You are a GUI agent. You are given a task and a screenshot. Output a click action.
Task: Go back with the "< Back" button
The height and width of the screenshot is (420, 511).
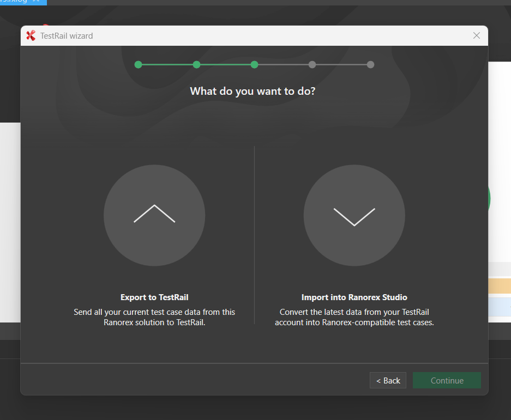click(388, 381)
